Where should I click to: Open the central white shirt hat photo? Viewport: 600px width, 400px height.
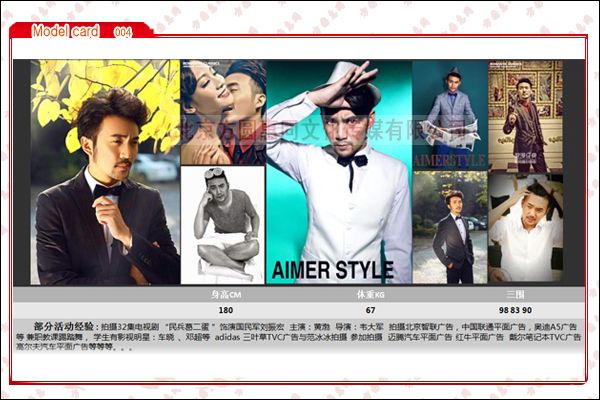click(339, 172)
